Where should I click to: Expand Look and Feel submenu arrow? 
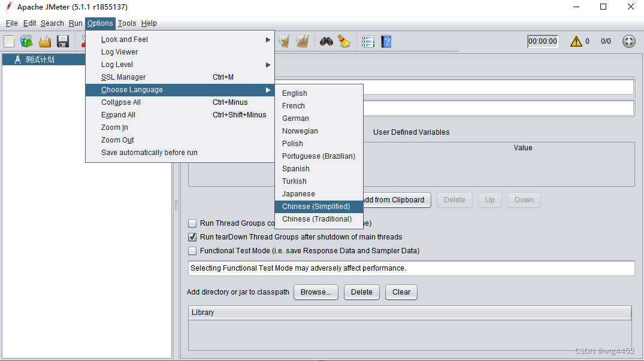[x=268, y=40]
